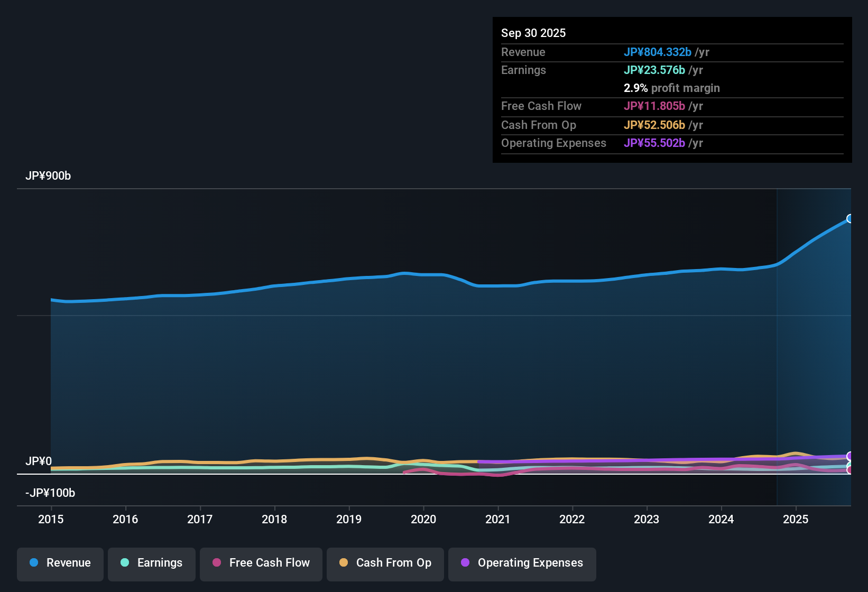Click the blue Revenue legend dot
Image resolution: width=868 pixels, height=592 pixels.
click(34, 563)
